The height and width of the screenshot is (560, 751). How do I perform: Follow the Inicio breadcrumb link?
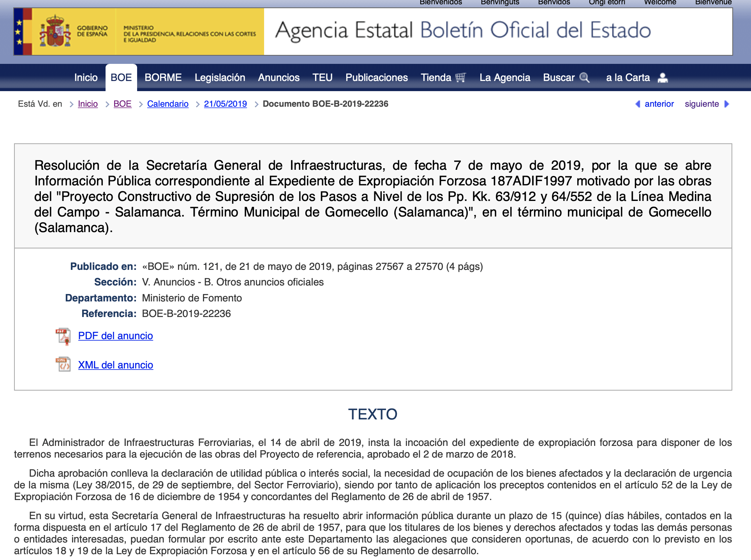tap(88, 104)
